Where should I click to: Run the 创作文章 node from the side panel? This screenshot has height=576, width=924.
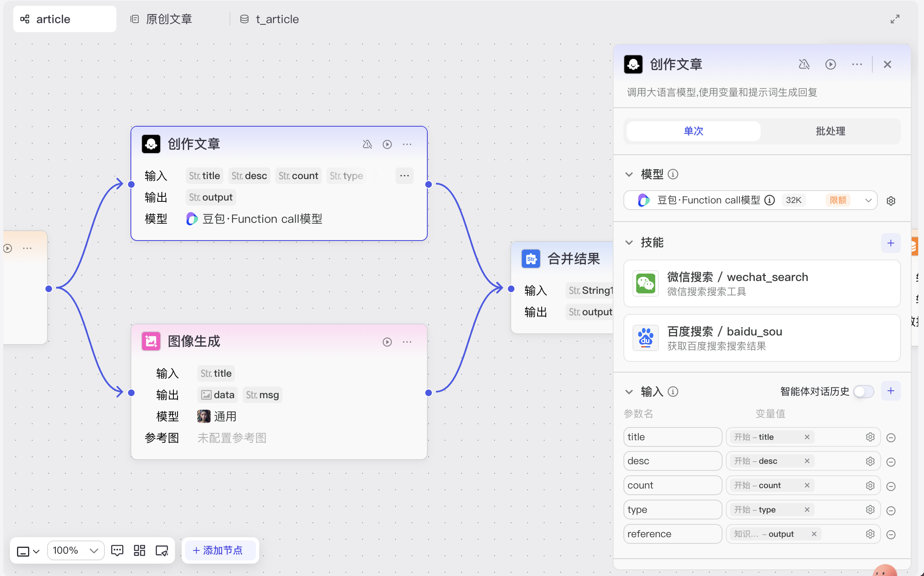[831, 64]
